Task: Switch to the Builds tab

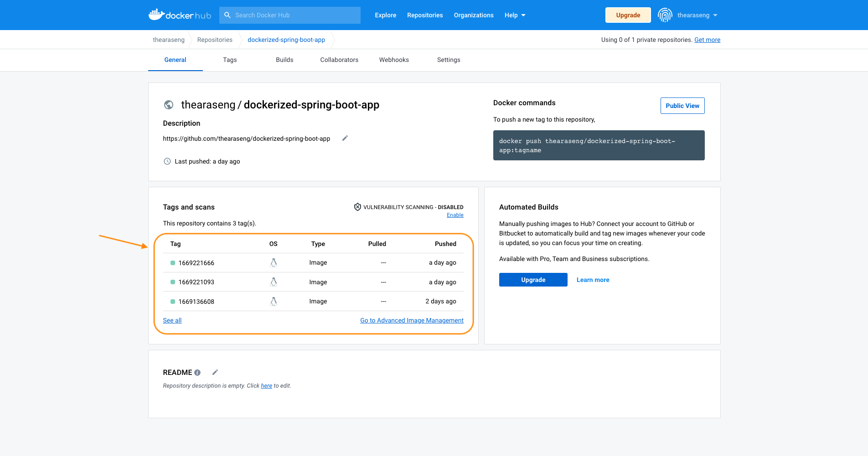Action: click(x=284, y=60)
